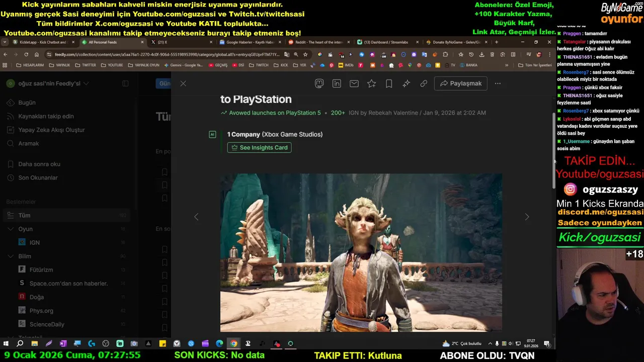Image resolution: width=644 pixels, height=362 pixels.
Task: Open the IMDb bookmark
Action: [345, 65]
